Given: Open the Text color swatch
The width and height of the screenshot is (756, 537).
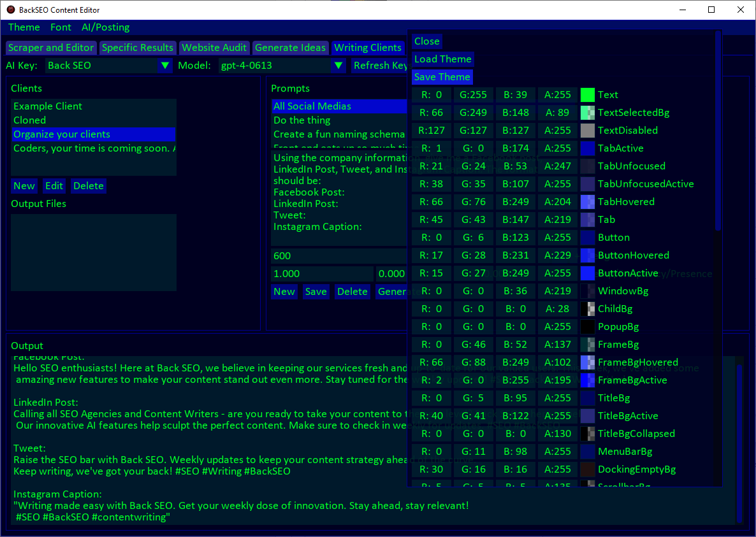Looking at the screenshot, I should [587, 95].
